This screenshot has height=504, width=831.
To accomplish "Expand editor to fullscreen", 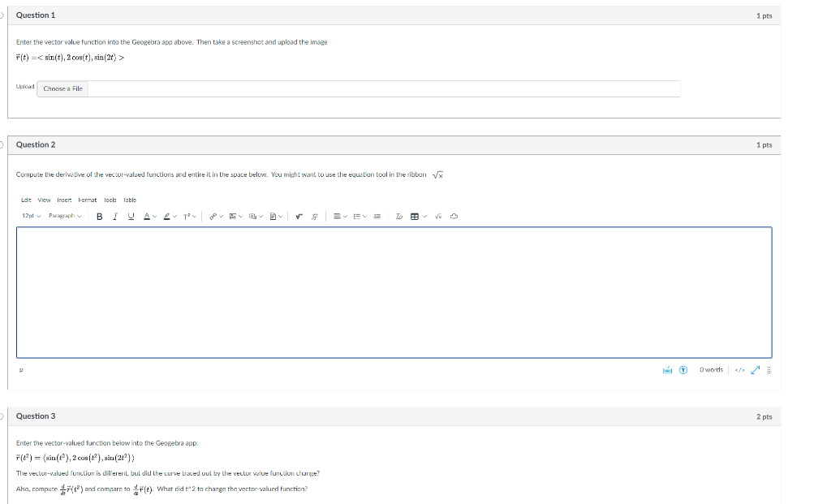I will point(756,370).
